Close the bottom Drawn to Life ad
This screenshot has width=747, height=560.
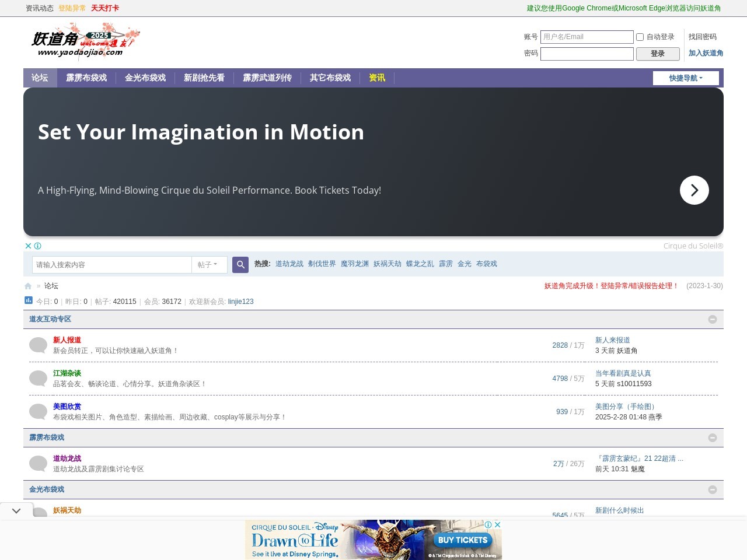pos(497,524)
